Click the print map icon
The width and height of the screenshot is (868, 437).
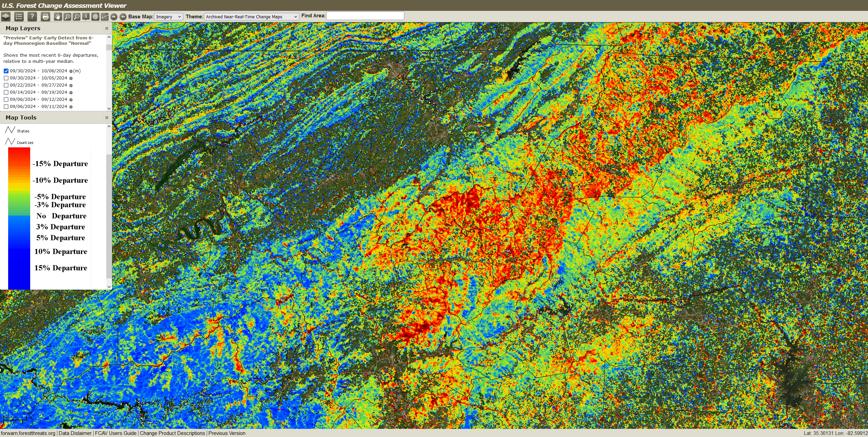(x=45, y=17)
